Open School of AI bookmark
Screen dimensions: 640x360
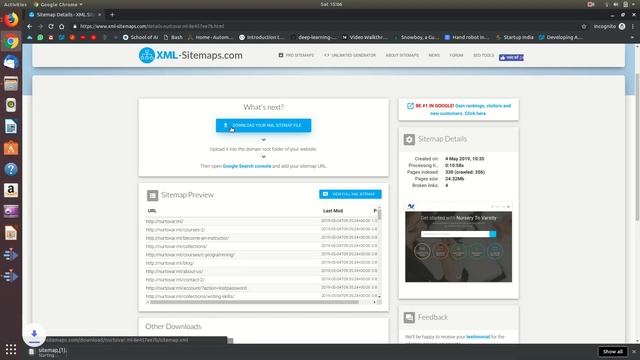(140, 37)
